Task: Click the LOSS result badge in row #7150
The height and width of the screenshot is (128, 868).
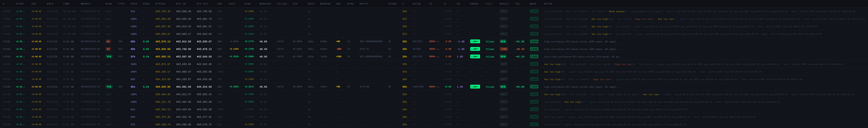Action: point(504,49)
